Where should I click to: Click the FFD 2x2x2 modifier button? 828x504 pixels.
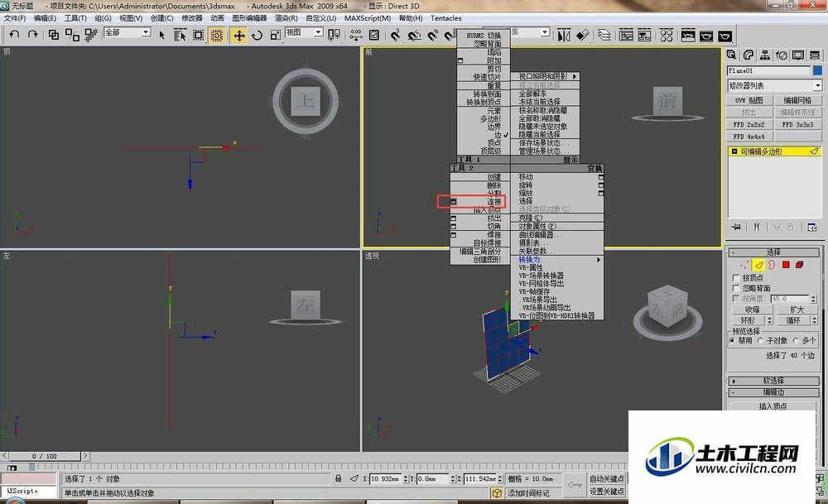point(749,124)
